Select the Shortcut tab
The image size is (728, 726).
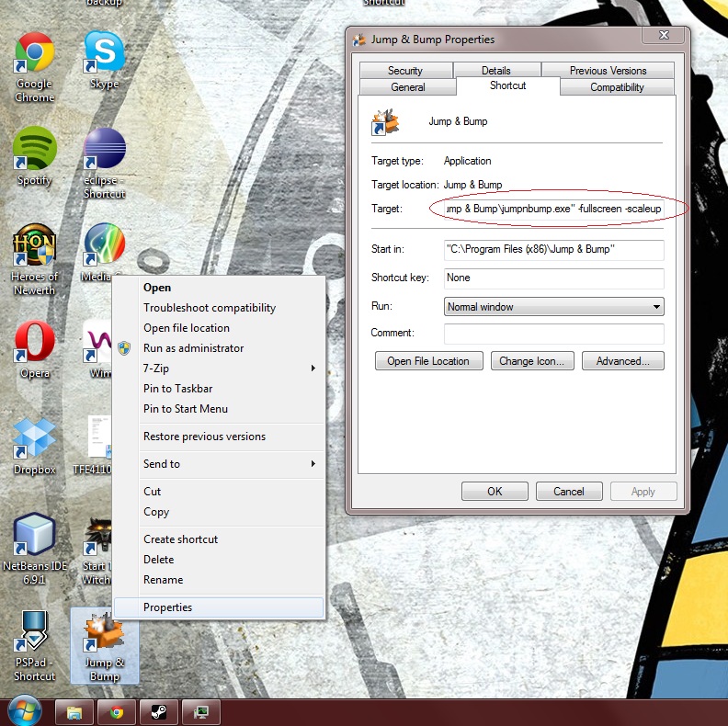(508, 85)
